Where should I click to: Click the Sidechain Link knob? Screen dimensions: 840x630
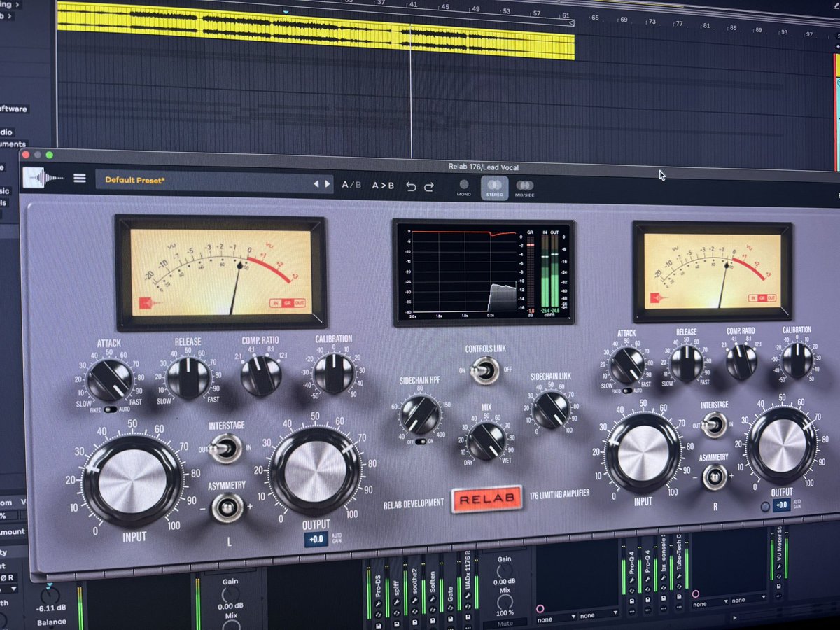(x=551, y=409)
